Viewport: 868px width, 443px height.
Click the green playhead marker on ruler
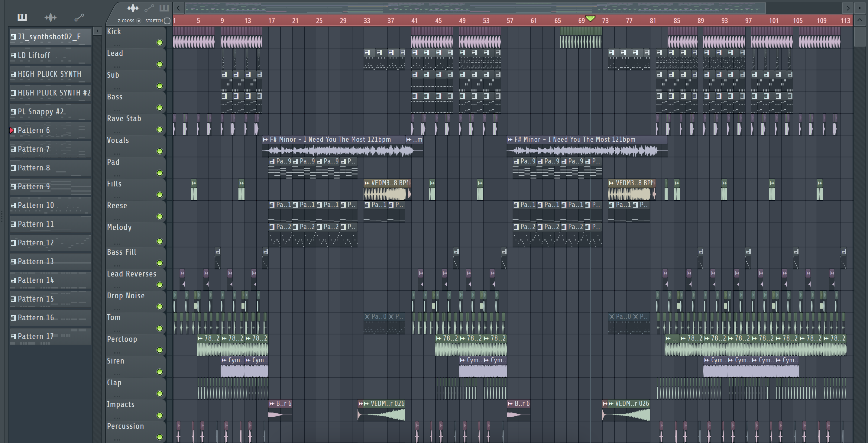point(590,18)
